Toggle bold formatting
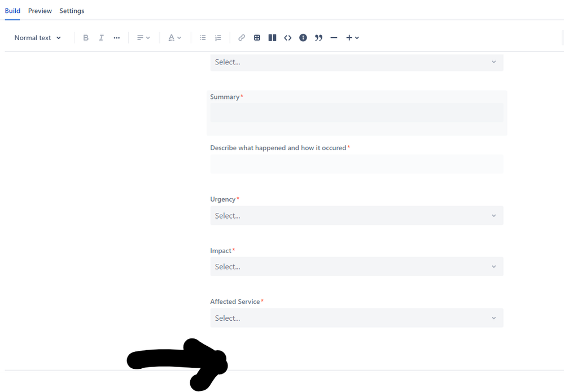 coord(86,38)
